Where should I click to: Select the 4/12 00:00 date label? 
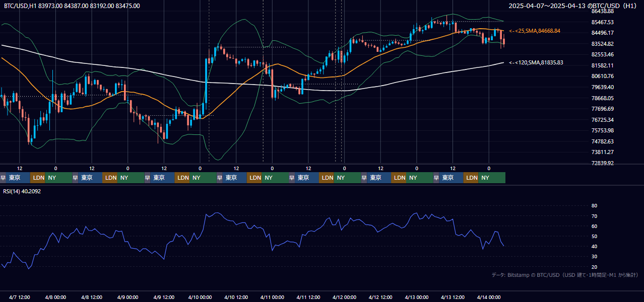click(344, 297)
